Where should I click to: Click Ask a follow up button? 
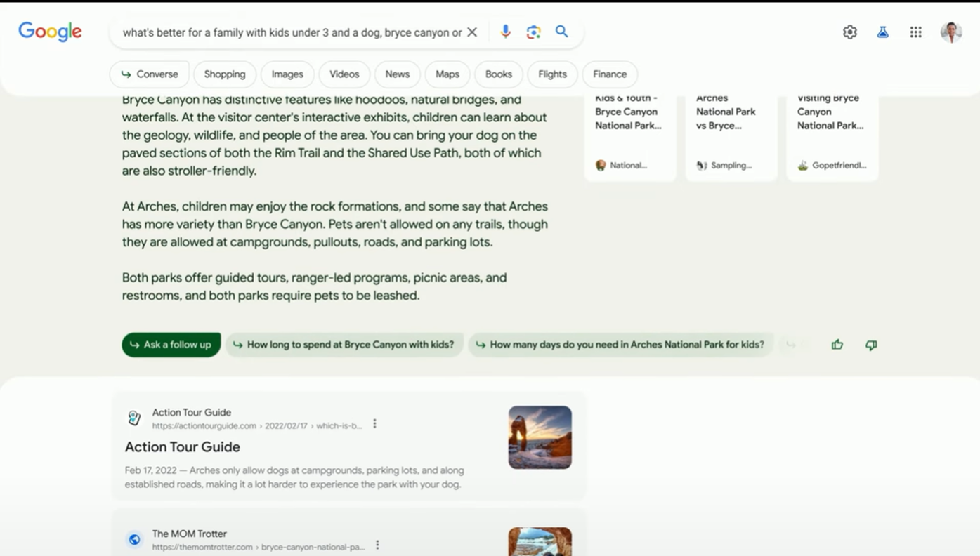pos(171,345)
